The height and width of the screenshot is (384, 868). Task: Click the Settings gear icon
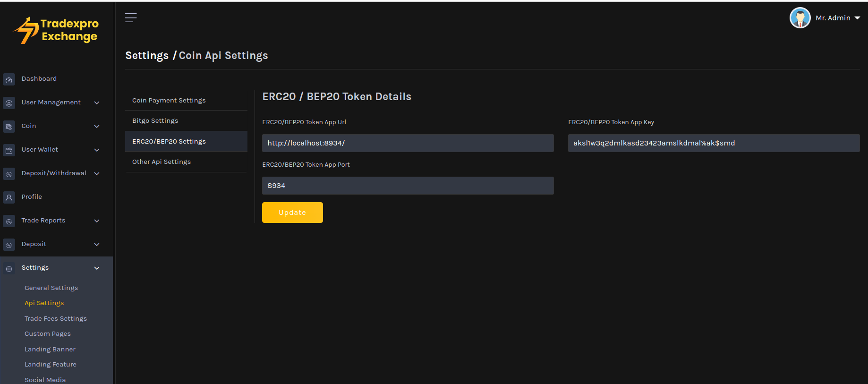pyautogui.click(x=9, y=268)
